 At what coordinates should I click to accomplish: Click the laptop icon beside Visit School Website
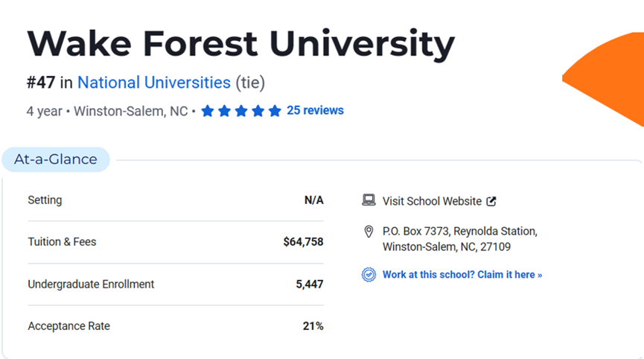click(x=369, y=200)
